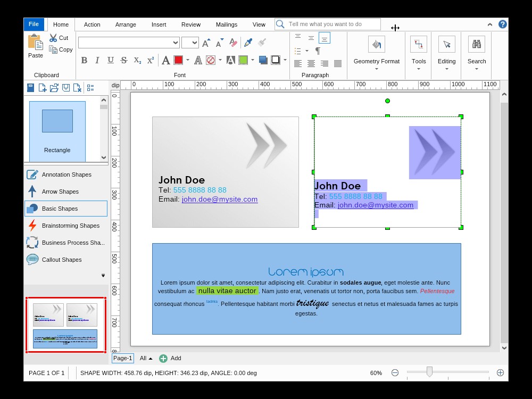Open the font size combo box
This screenshot has height=399, width=532.
coord(190,43)
